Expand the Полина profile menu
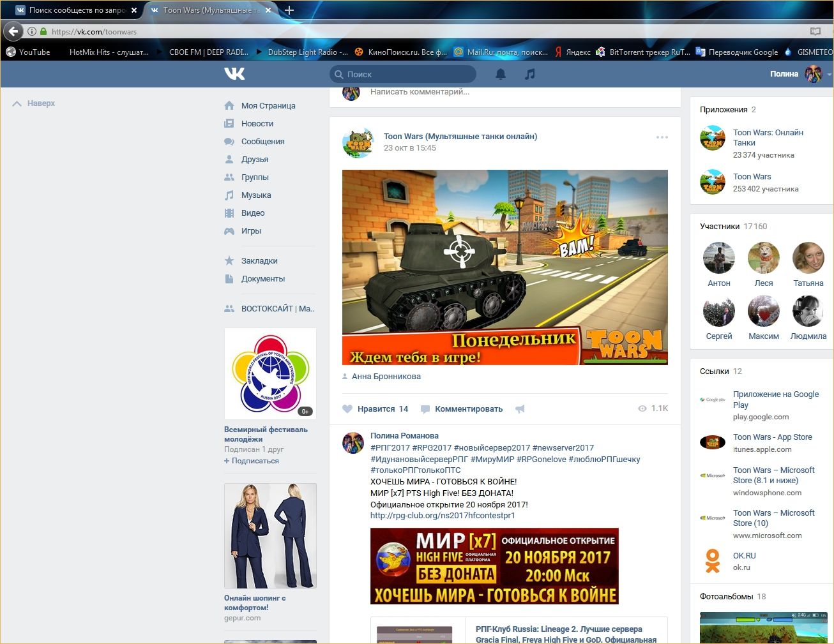This screenshot has width=834, height=644. click(829, 75)
